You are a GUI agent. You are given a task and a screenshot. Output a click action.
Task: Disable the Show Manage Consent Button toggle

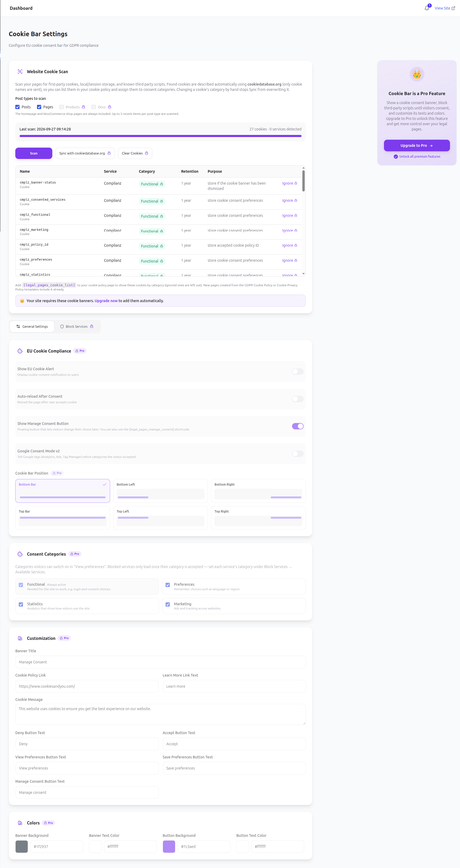298,426
